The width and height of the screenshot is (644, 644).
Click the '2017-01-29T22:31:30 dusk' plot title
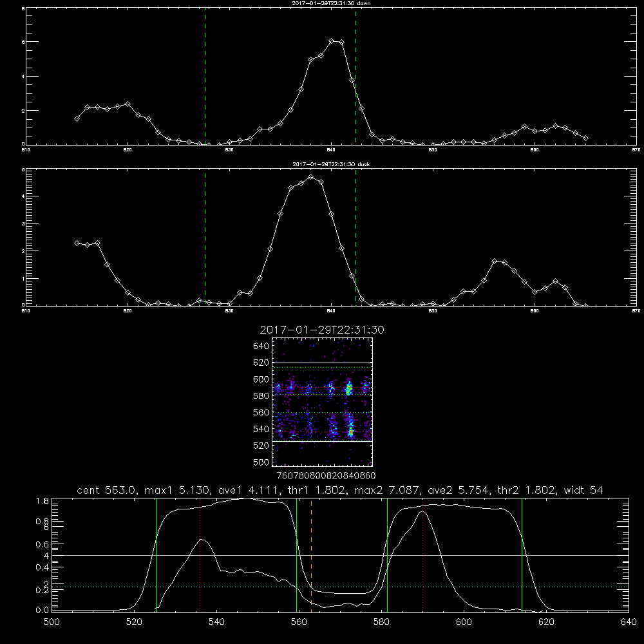331,164
